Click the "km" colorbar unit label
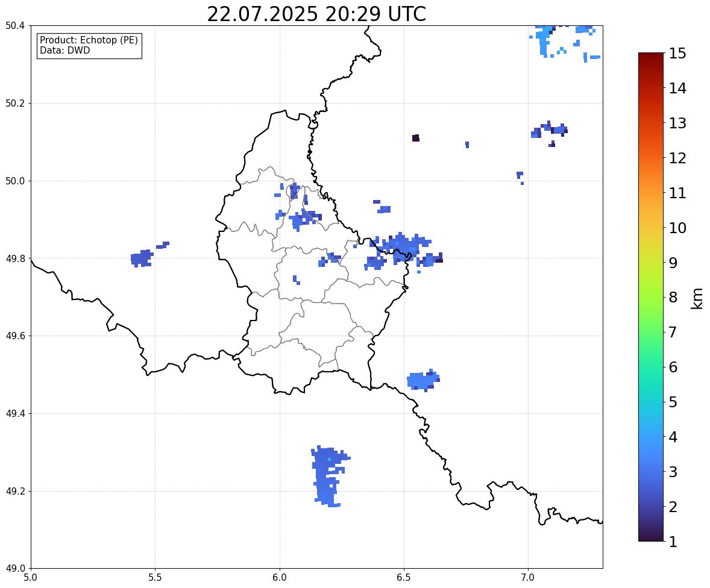710x588 pixels. coord(697,299)
